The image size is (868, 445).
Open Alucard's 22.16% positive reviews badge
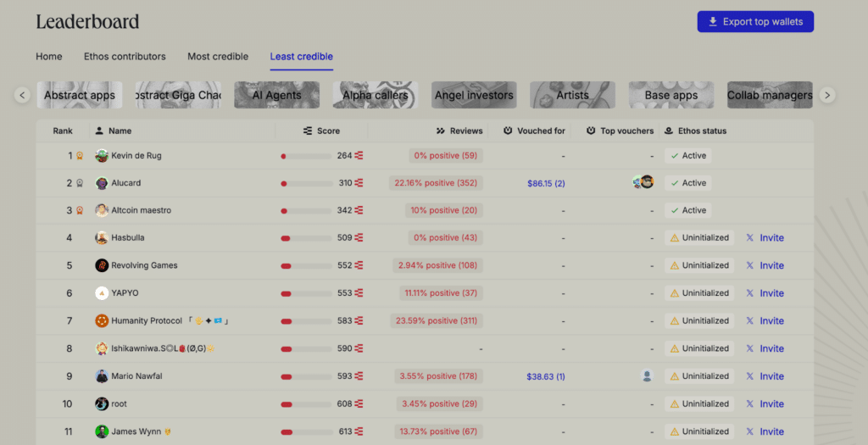(x=436, y=183)
